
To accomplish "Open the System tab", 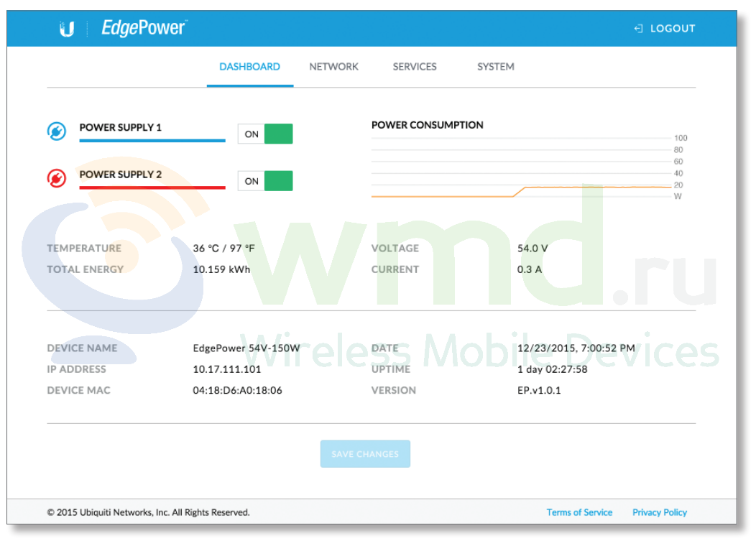I will pos(496,67).
